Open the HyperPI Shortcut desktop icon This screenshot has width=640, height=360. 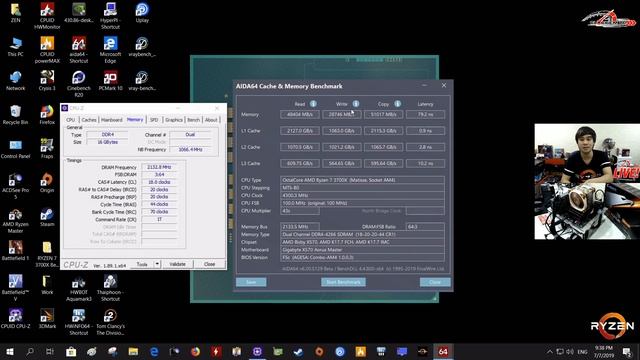(110, 16)
